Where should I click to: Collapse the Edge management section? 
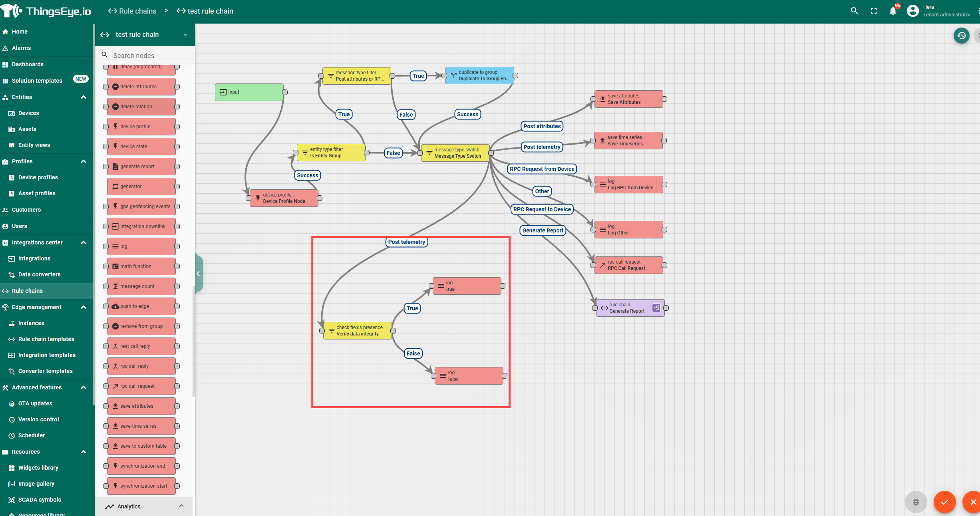pos(83,307)
